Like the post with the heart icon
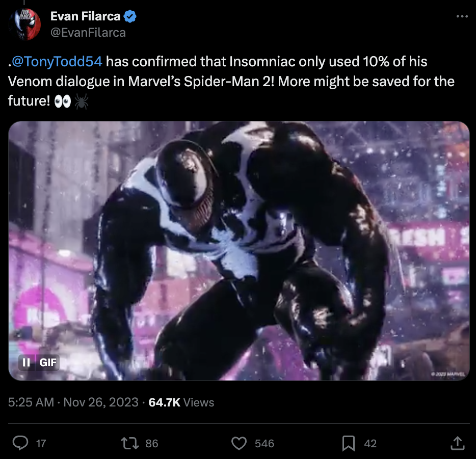Viewport: 476px width, 459px height. coord(239,443)
